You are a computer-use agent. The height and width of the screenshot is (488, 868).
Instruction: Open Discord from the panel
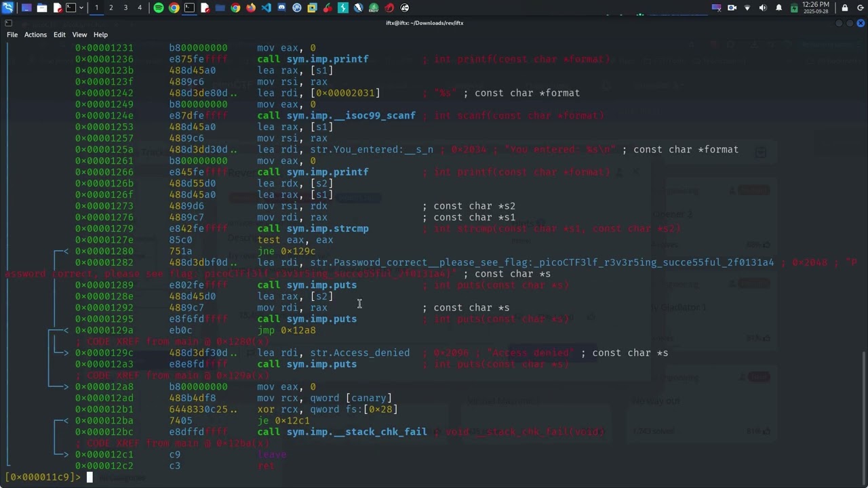[281, 7]
